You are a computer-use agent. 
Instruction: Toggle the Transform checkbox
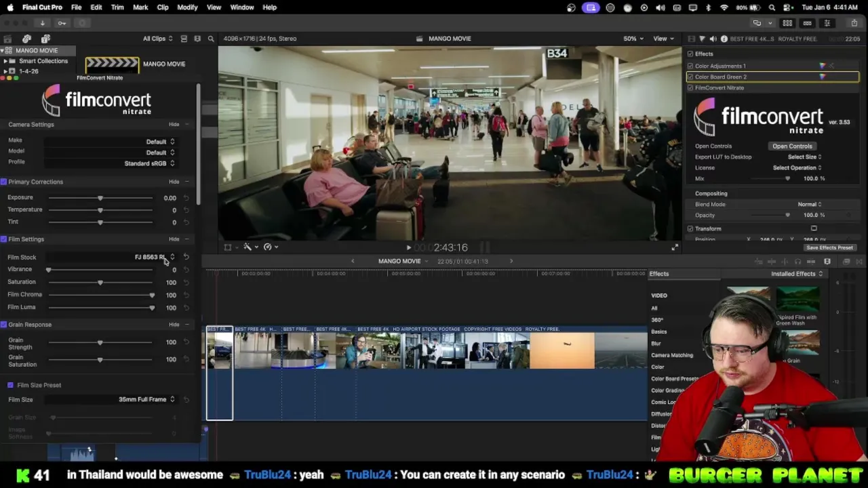click(690, 228)
